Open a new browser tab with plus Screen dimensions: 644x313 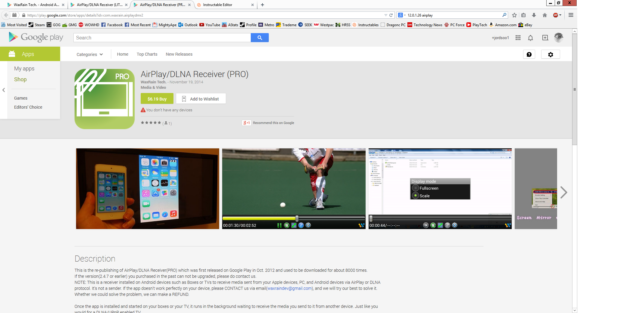[x=262, y=5]
